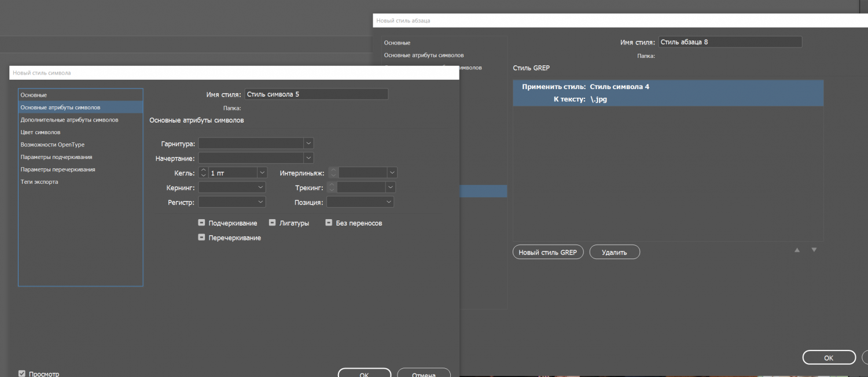The width and height of the screenshot is (868, 377).
Task: Go to Параметры подчеркивания section
Action: point(56,157)
